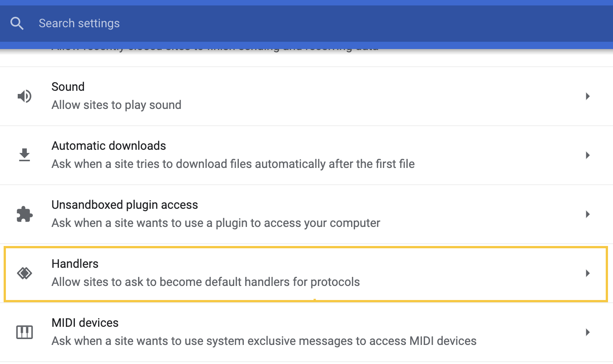Expand Unsandboxed plugin access via right arrow
The height and width of the screenshot is (364, 613).
pyautogui.click(x=588, y=214)
